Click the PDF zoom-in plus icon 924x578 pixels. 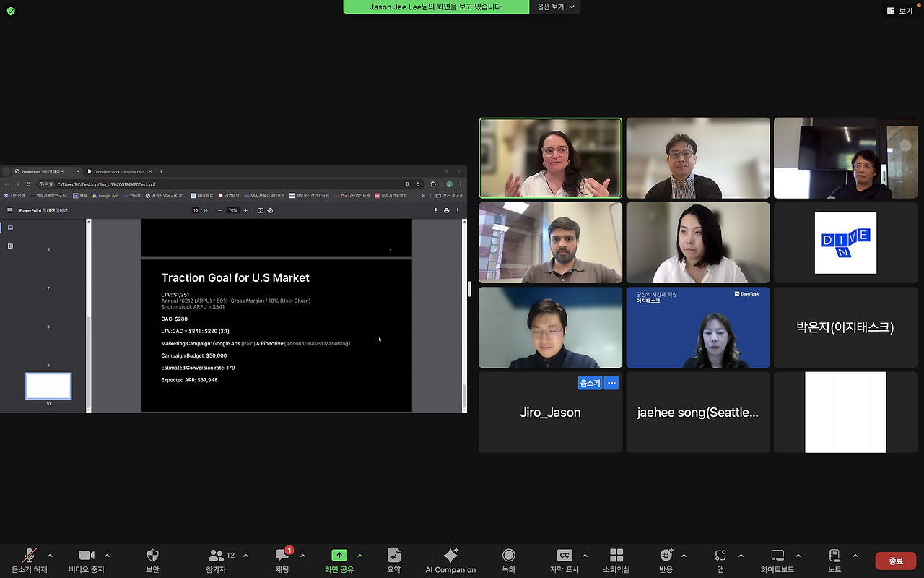tap(245, 210)
